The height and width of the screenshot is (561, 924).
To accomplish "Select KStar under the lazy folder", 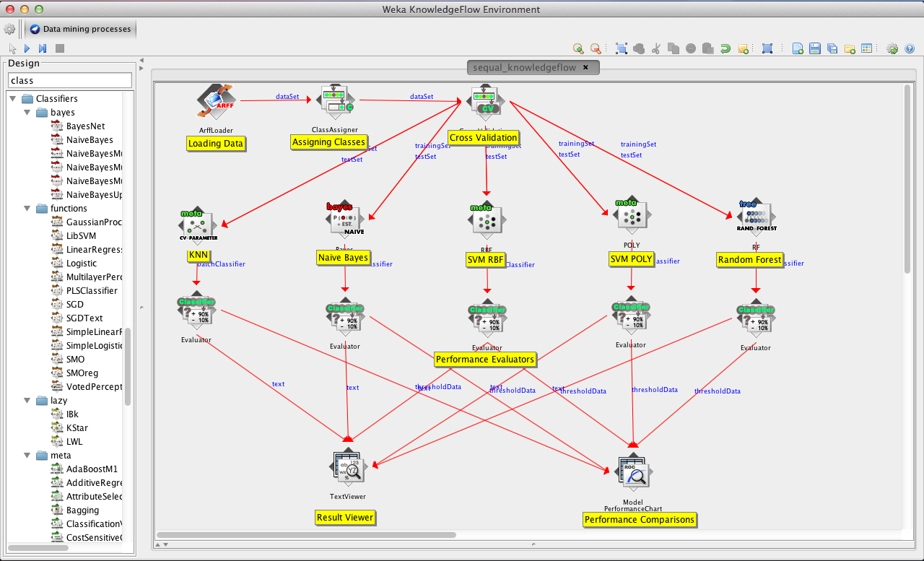I will 77,428.
